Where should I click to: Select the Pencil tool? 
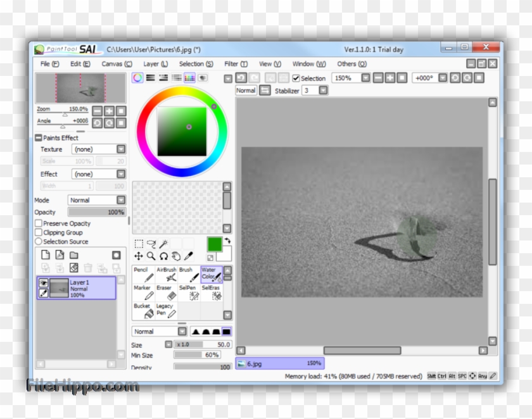tap(144, 274)
